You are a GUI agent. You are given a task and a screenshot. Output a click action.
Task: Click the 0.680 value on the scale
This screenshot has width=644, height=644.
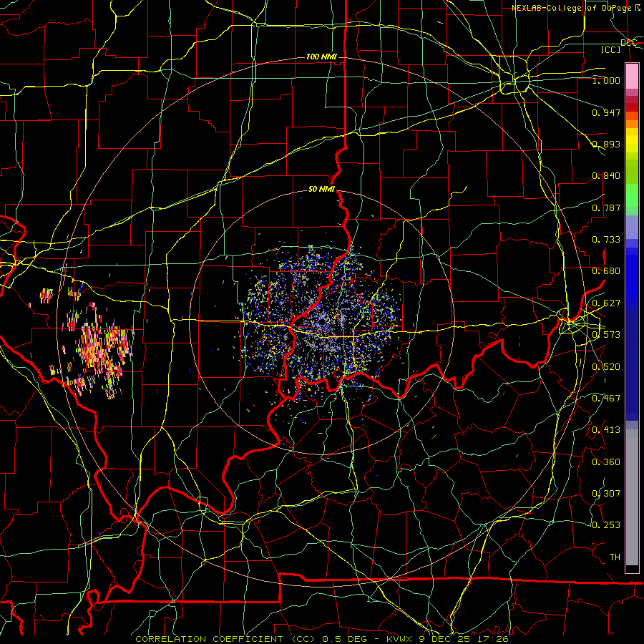[606, 271]
